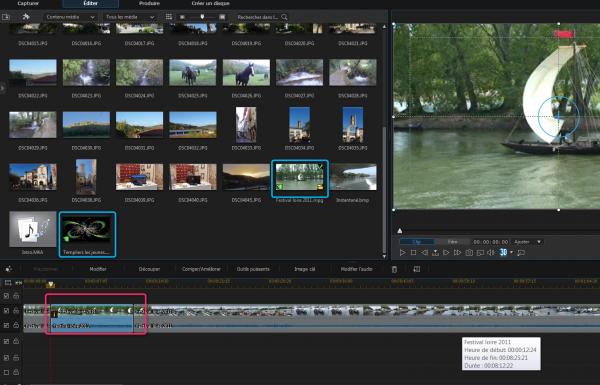Screen dimensions: 600x385
Task: Click the view entire movie timeline icon
Action: (x=8, y=283)
